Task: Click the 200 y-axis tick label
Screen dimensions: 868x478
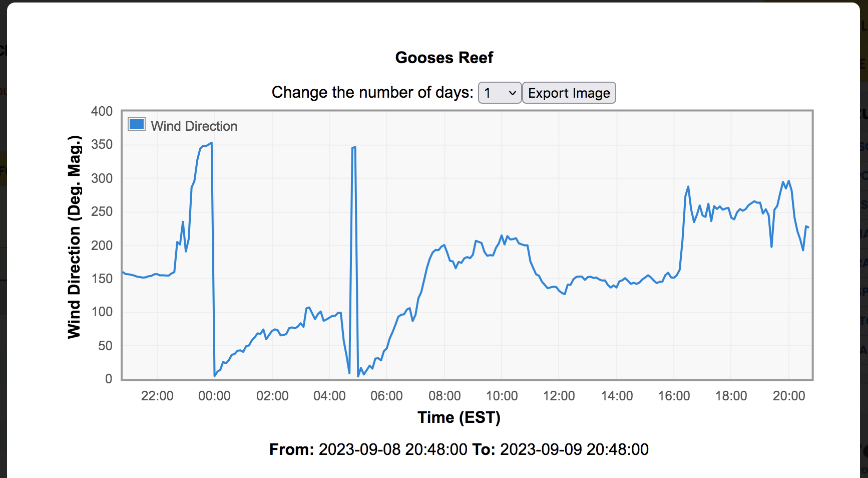Action: pos(102,246)
